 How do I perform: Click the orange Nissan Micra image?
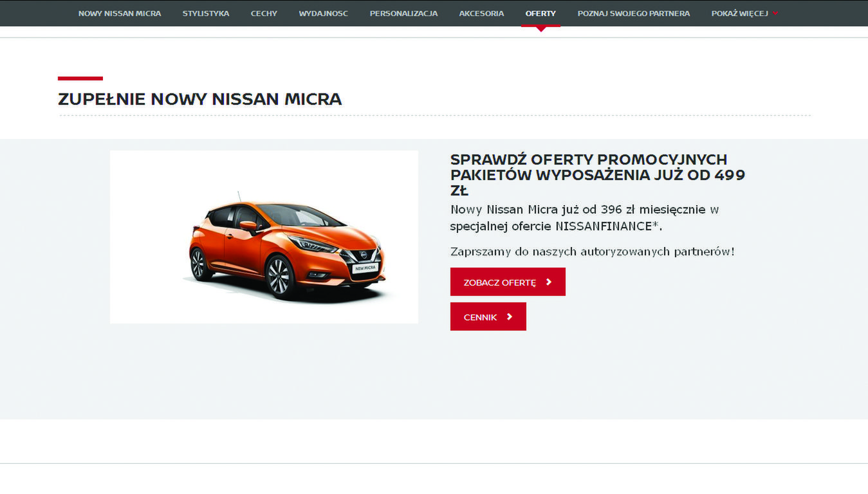264,237
